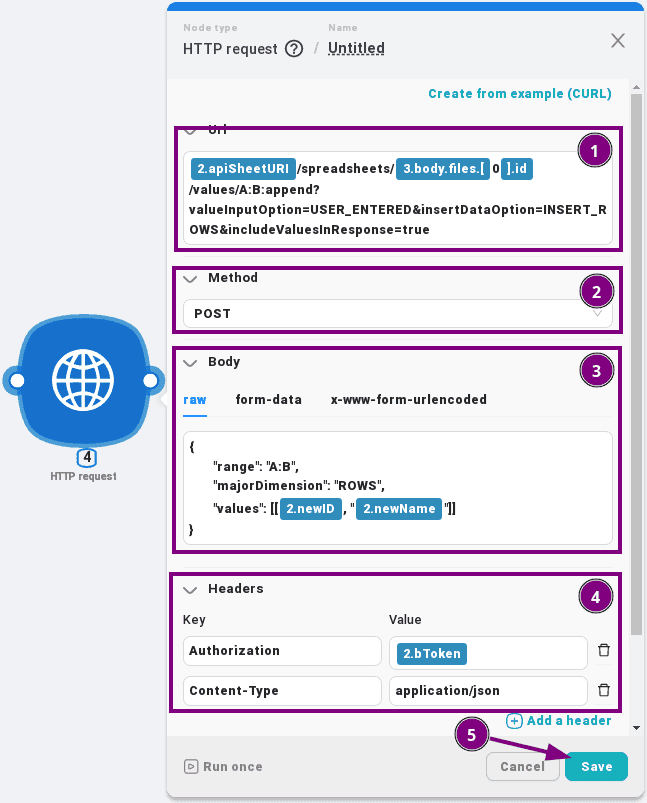Collapse the Headers section chevron
This screenshot has height=803, width=647.
[x=190, y=589]
